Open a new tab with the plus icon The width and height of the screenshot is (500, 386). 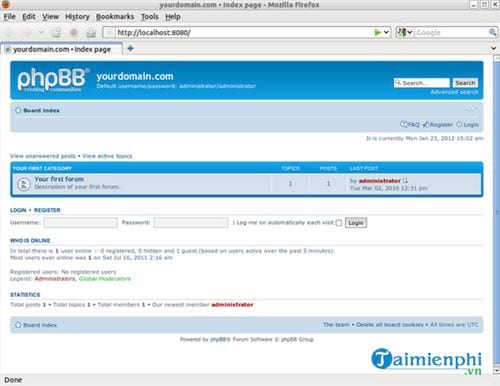click(130, 49)
